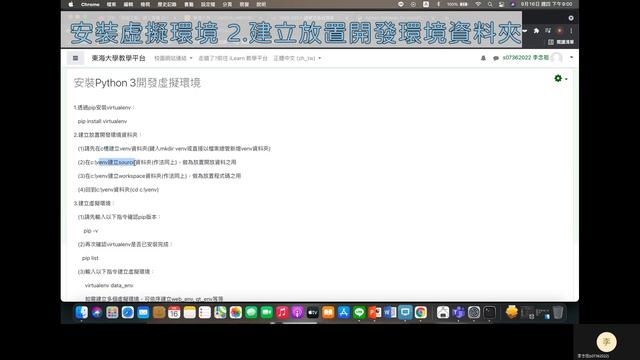Open Terminal from the Dock
640x360 pixels.
tap(489, 313)
